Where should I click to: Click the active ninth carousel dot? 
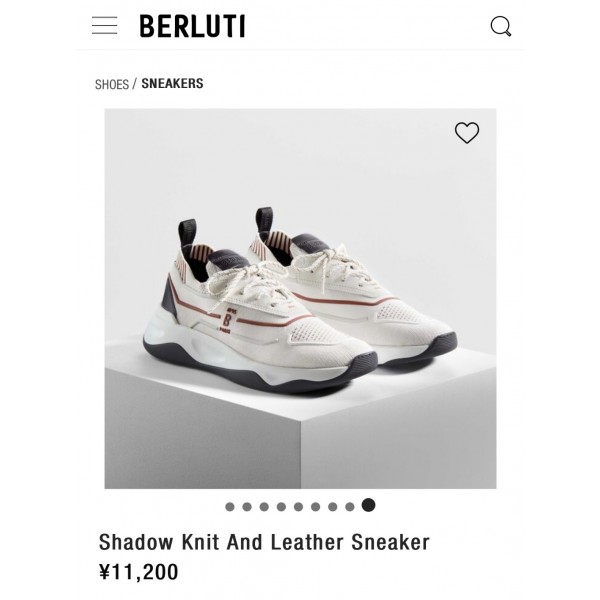368,505
